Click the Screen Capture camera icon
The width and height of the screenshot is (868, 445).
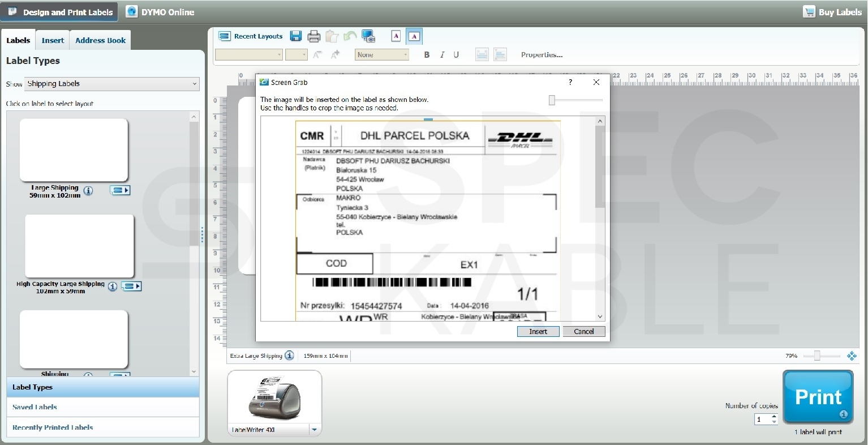[368, 36]
